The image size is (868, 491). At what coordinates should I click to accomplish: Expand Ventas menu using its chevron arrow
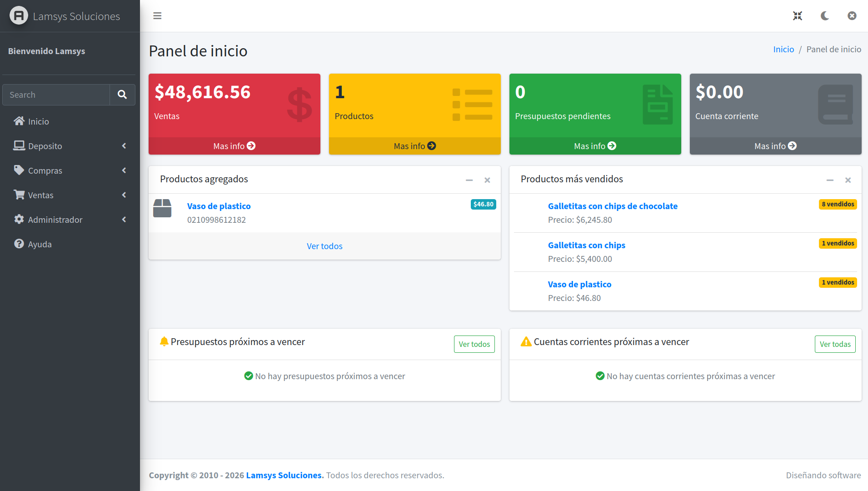pos(124,195)
